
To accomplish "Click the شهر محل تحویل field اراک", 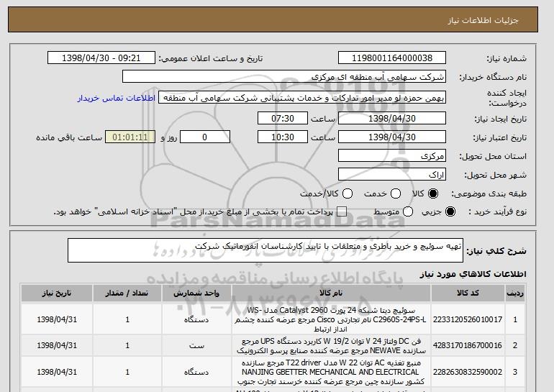I will [x=392, y=175].
